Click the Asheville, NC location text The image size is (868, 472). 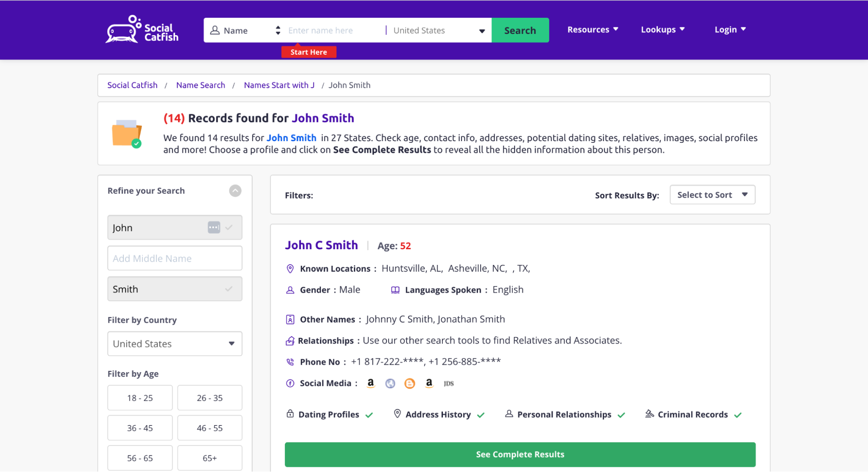point(477,269)
